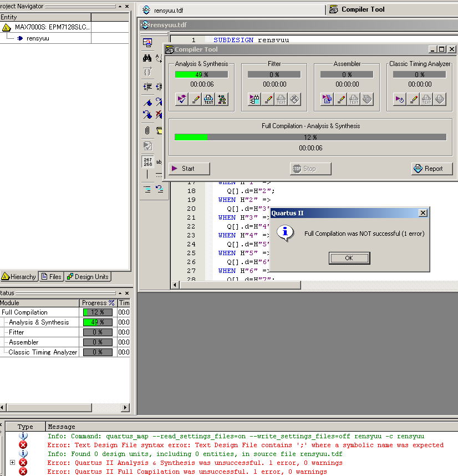Collapse Project Navigator using the up arrow
Screen dimensions: 458x476
(x=120, y=6)
